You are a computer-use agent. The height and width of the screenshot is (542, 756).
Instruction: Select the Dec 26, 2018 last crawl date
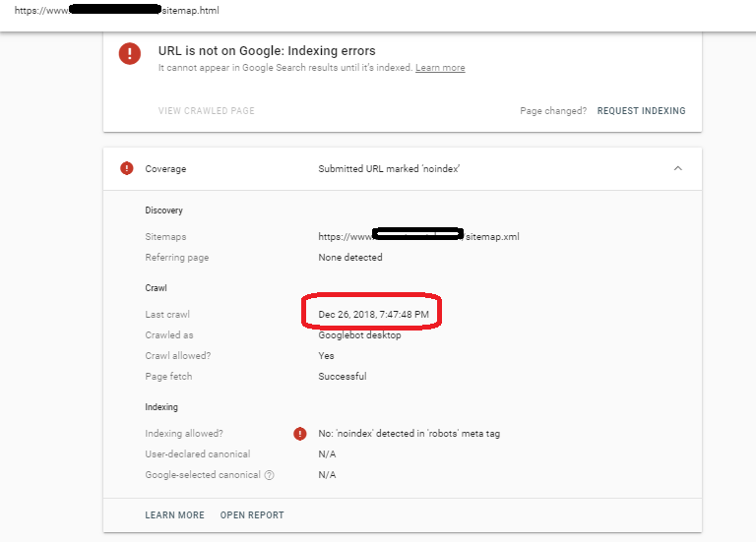(x=373, y=314)
